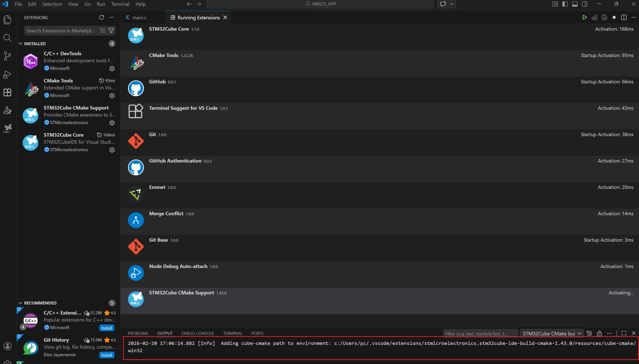
Task: Open manage gear for sidebar STM32Cube Core
Action: click(x=112, y=150)
